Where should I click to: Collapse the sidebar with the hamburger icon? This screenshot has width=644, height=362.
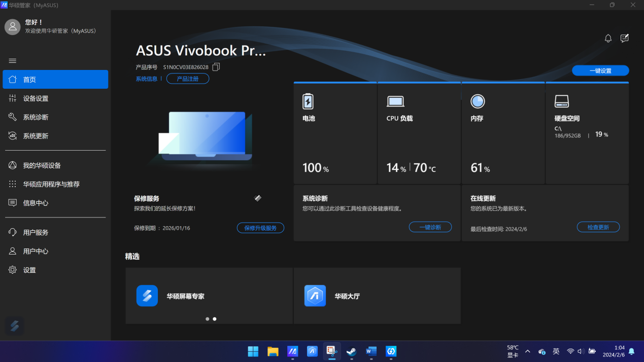(12, 60)
